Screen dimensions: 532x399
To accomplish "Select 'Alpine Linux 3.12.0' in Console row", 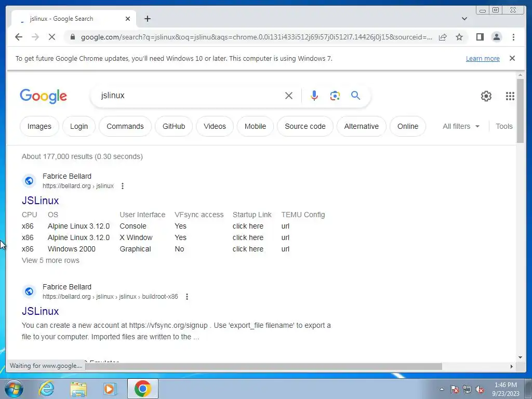I will tap(78, 226).
